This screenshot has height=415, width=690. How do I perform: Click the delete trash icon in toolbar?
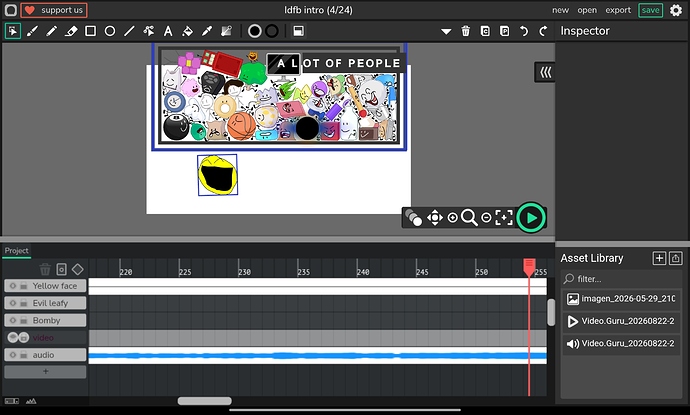click(465, 31)
